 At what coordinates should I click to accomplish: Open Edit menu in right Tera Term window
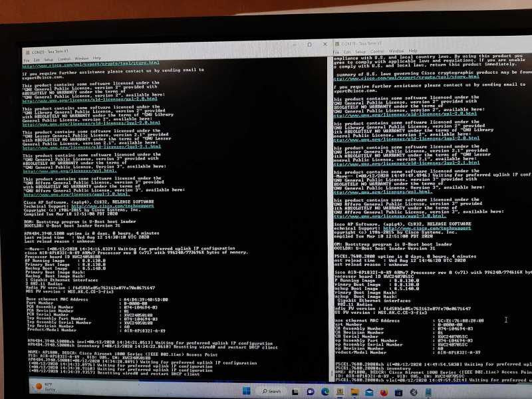pyautogui.click(x=347, y=52)
